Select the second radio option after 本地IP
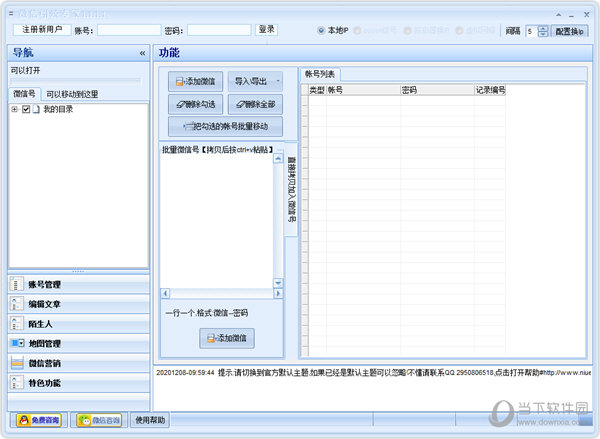The width and height of the screenshot is (600, 439). [x=357, y=30]
